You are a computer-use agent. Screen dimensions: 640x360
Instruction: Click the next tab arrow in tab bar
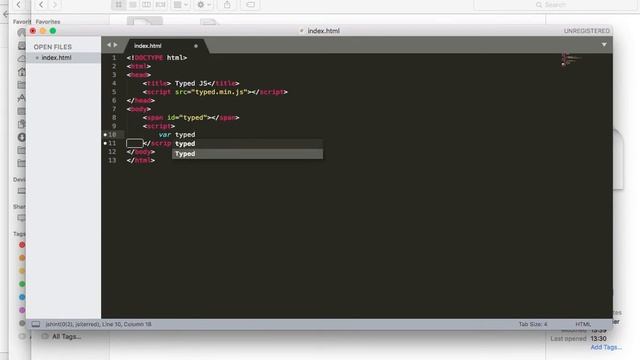point(116,45)
